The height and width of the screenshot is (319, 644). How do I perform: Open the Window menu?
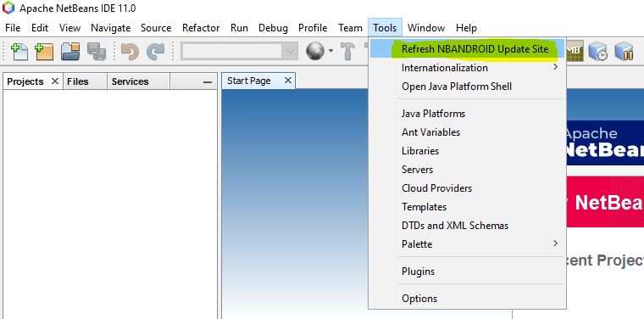click(426, 28)
